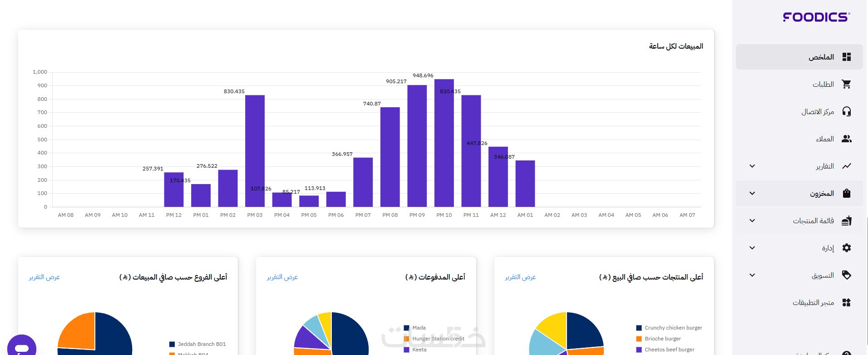This screenshot has width=868, height=355.
Task: Open عرض التقرير link for top products
Action: point(520,277)
